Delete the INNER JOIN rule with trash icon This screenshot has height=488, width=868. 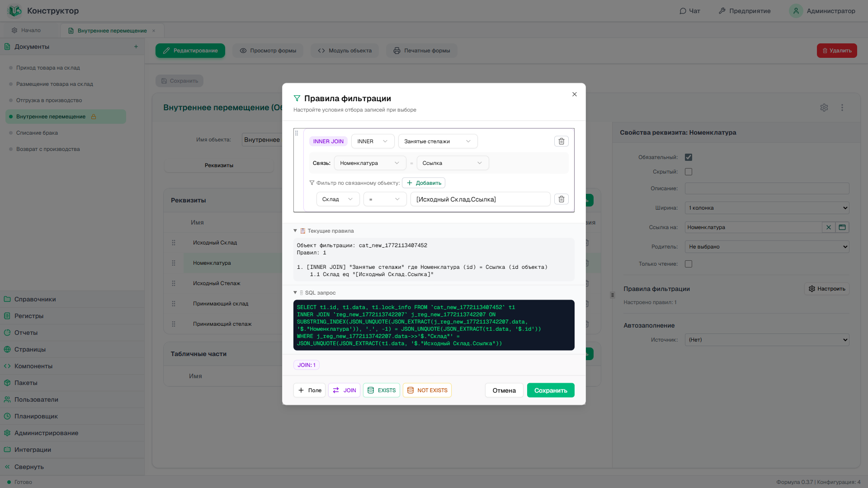pyautogui.click(x=561, y=141)
